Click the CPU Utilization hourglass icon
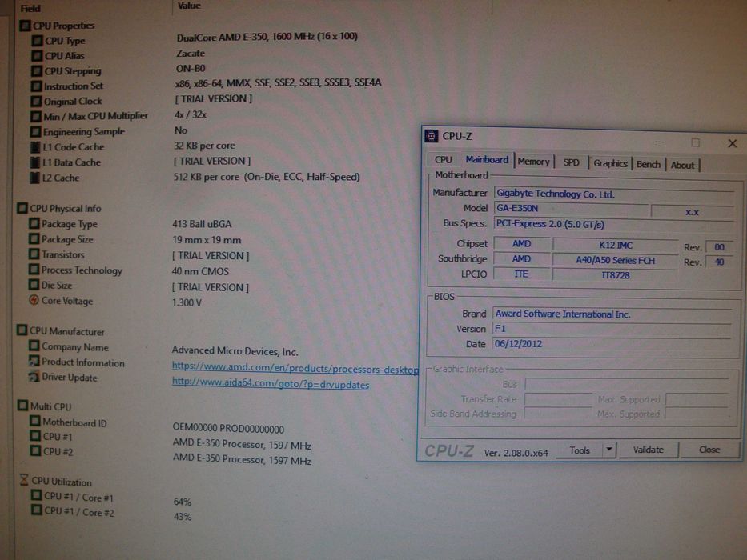Screen dimensions: 747x560 24,480
